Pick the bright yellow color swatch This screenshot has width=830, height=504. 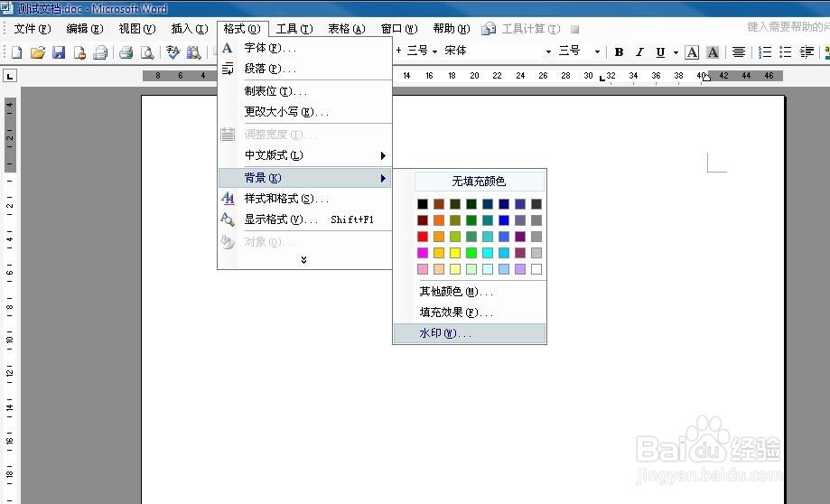(455, 253)
